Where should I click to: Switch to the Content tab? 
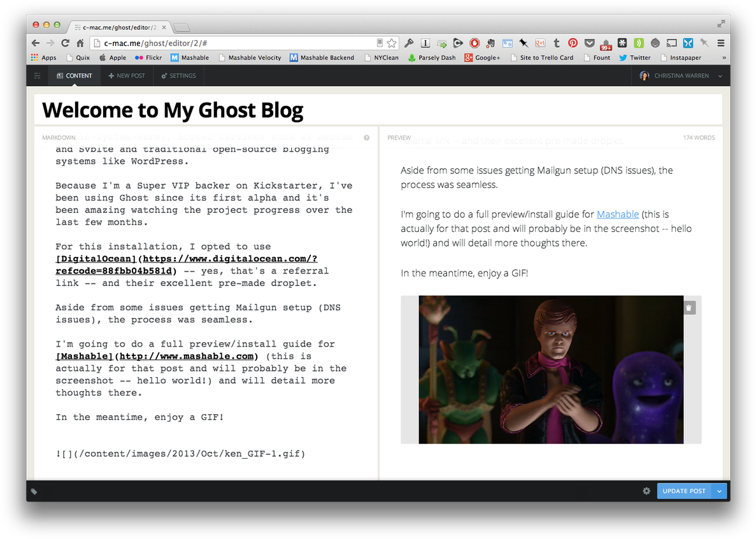click(x=74, y=76)
